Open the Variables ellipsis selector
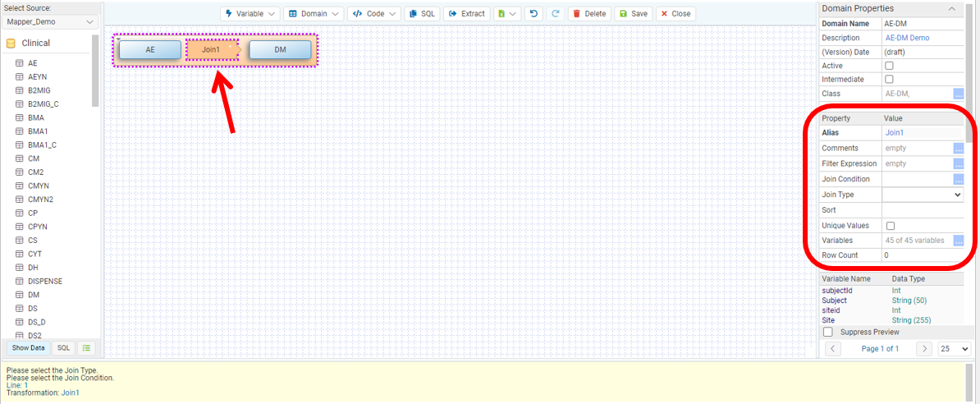This screenshot has width=980, height=404. click(x=958, y=241)
